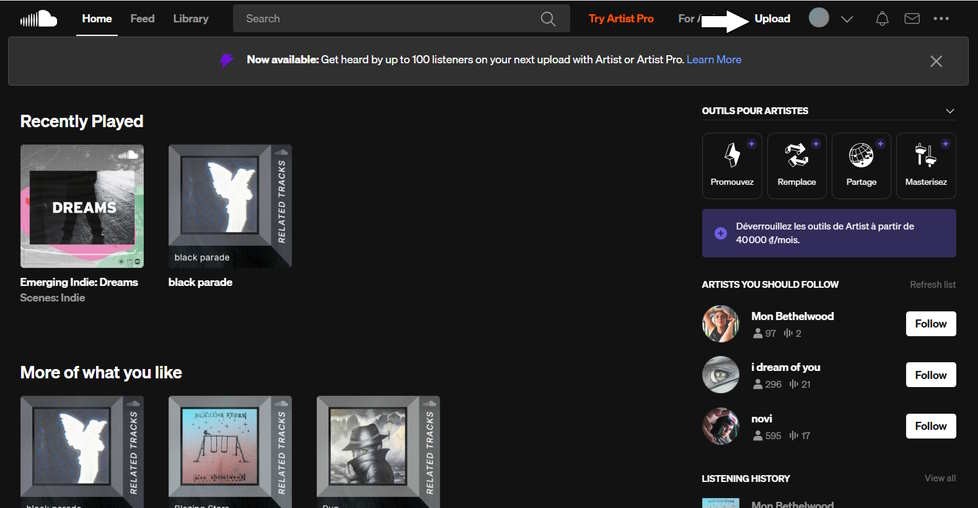Select the Remplace artist tool
Image resolution: width=978 pixels, height=508 pixels.
[797, 165]
